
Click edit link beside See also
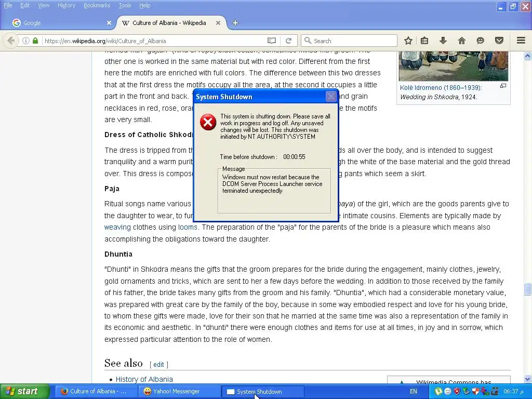[158, 364]
